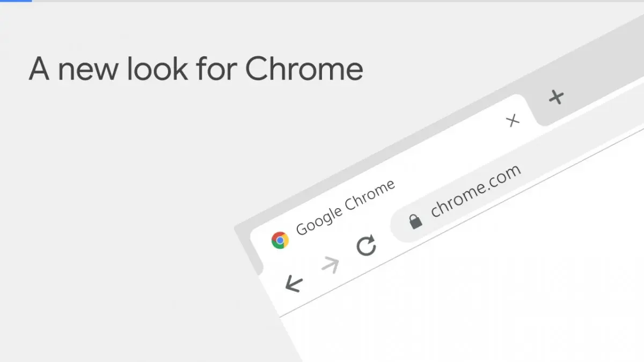Open a new tab with the plus button
This screenshot has width=644, height=362.
pyautogui.click(x=557, y=97)
